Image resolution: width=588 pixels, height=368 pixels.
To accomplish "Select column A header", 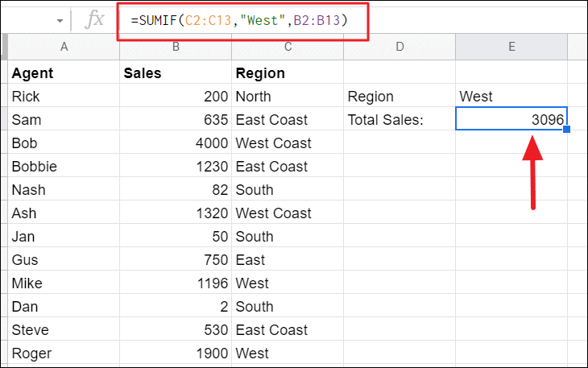I will pos(64,48).
